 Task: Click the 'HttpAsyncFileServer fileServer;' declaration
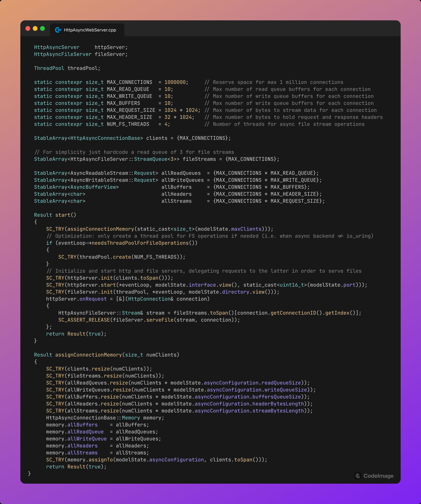point(81,54)
